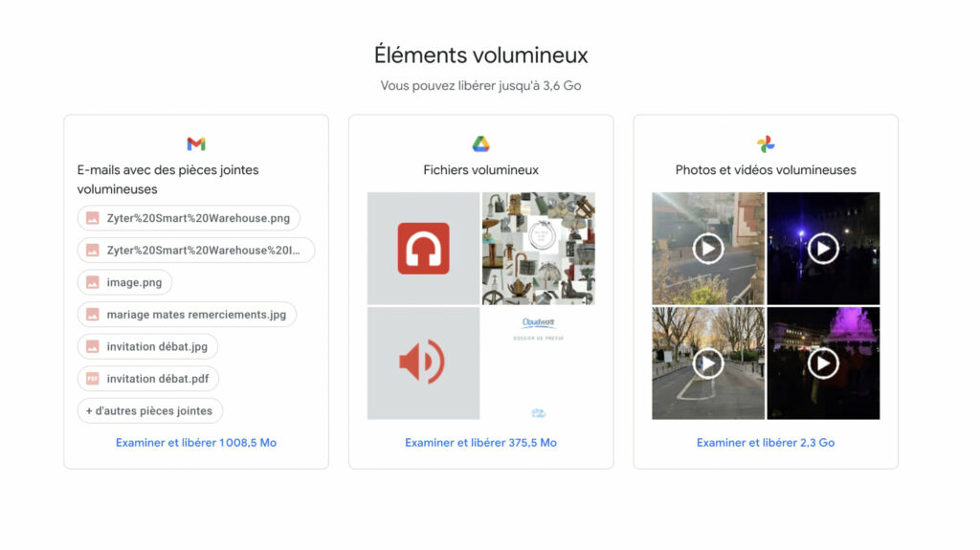Click "Examiner et libérer 375,5 Mo" link
980x550 pixels.
(x=480, y=443)
